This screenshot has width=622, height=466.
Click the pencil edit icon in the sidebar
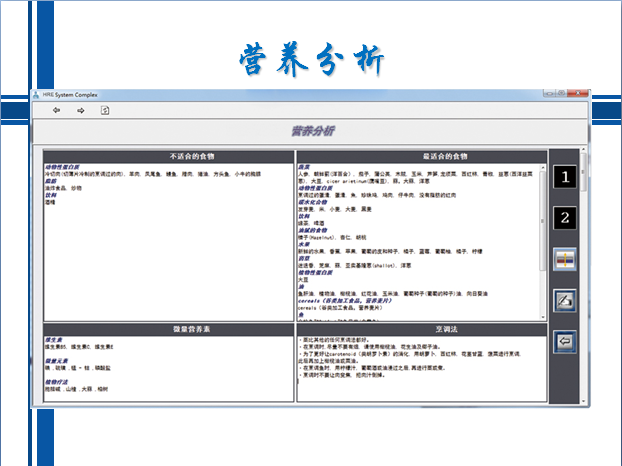tap(565, 299)
